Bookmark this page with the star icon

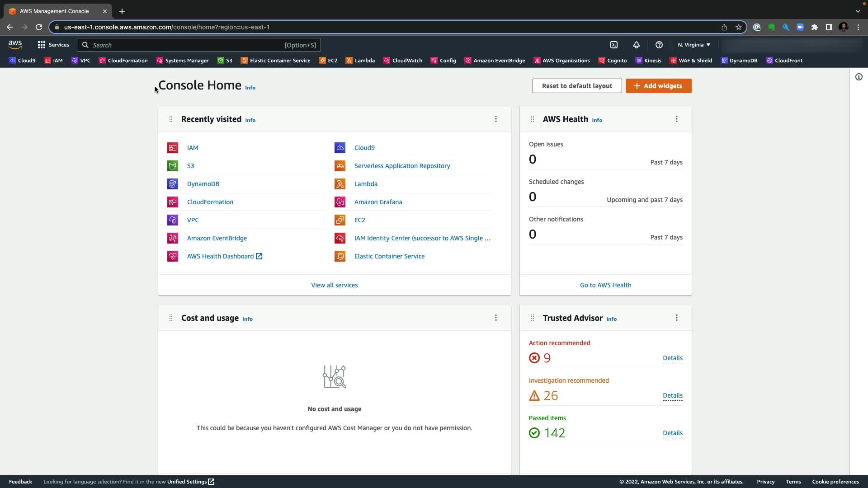pyautogui.click(x=739, y=27)
